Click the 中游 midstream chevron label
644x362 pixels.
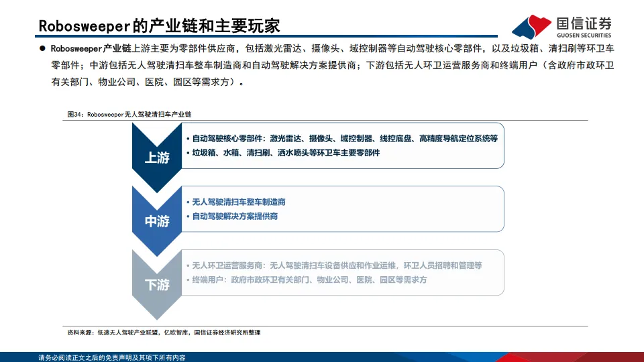[157, 221]
